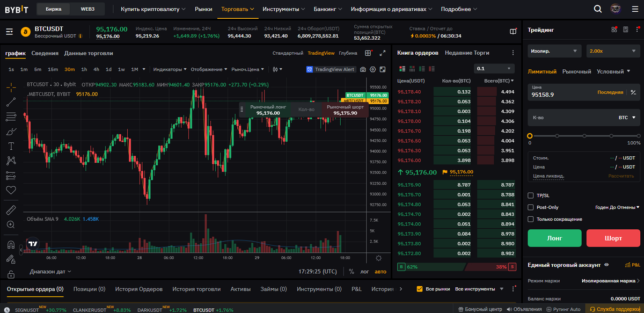Open the Торговать menu

point(238,9)
